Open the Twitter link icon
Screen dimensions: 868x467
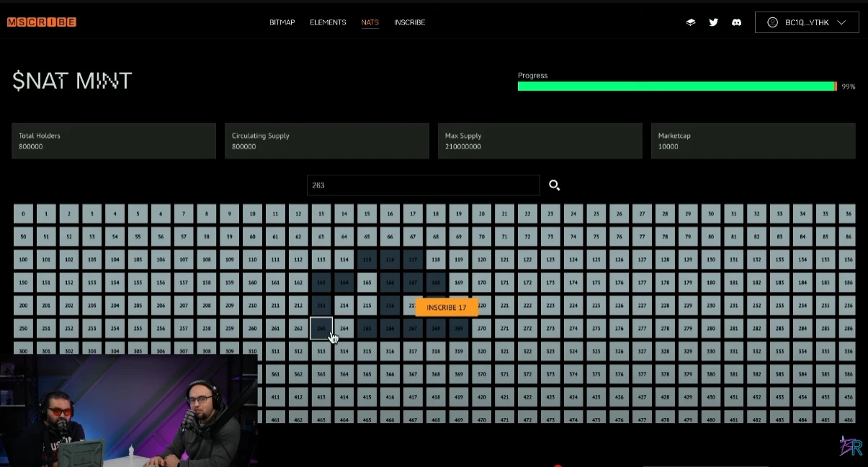pos(714,22)
